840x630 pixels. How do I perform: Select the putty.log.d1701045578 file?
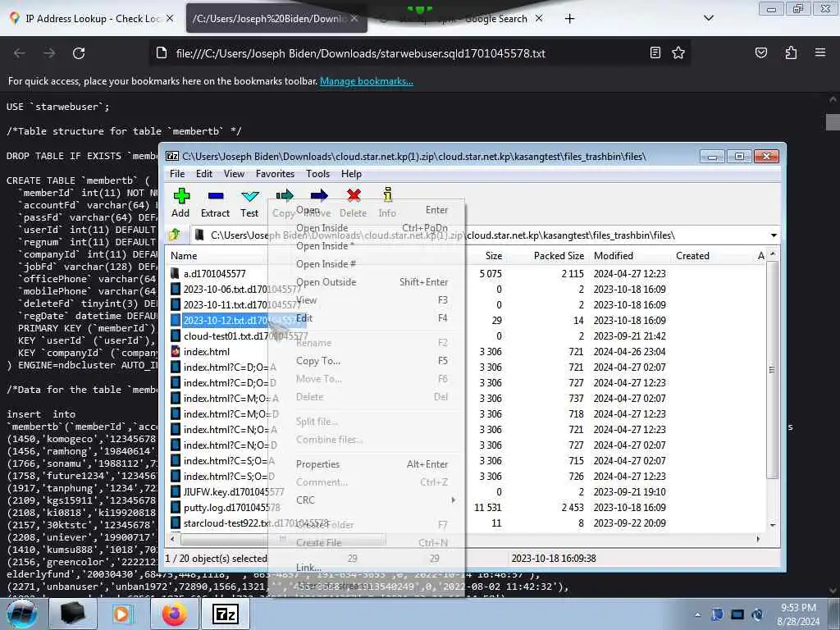[x=231, y=507]
